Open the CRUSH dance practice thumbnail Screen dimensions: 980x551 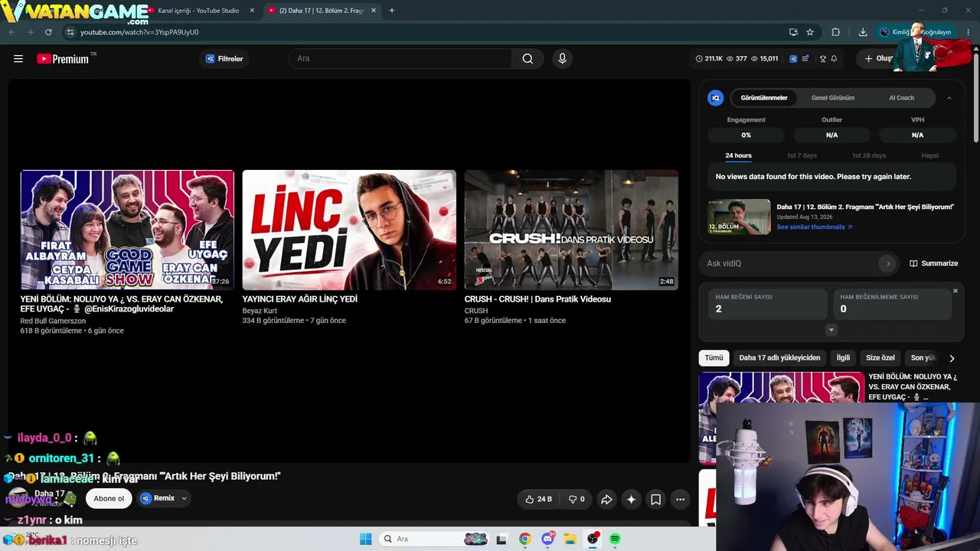click(571, 230)
